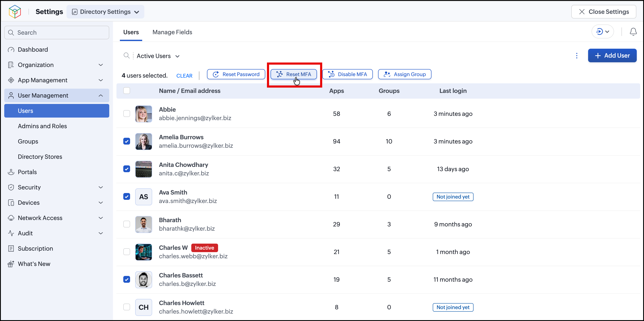Click Ava Smith's AS initials avatar
This screenshot has height=321, width=644.
click(143, 196)
